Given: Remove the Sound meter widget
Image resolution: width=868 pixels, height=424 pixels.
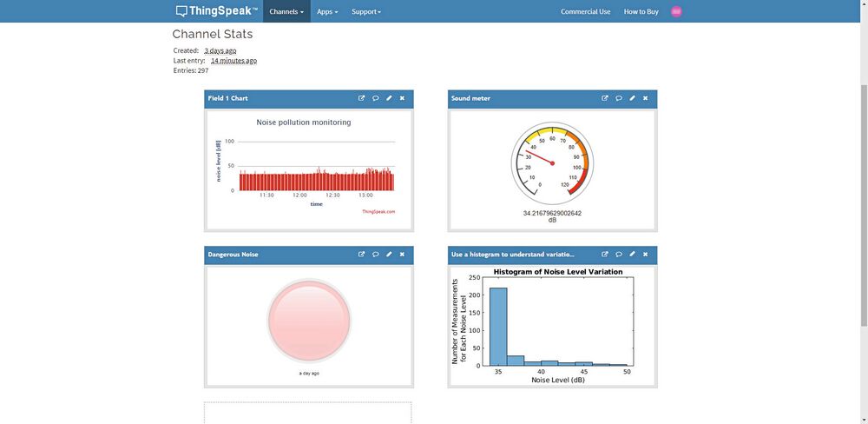Looking at the screenshot, I should (x=645, y=98).
